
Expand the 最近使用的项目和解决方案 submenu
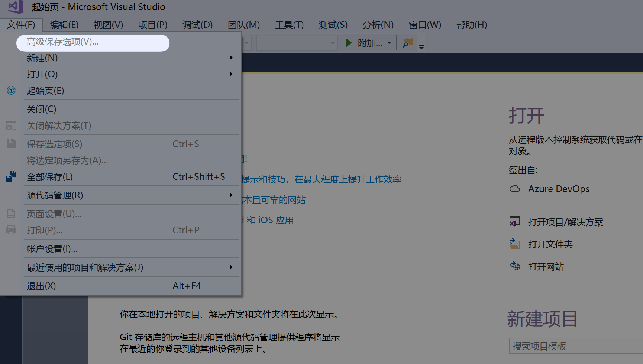[x=231, y=267]
